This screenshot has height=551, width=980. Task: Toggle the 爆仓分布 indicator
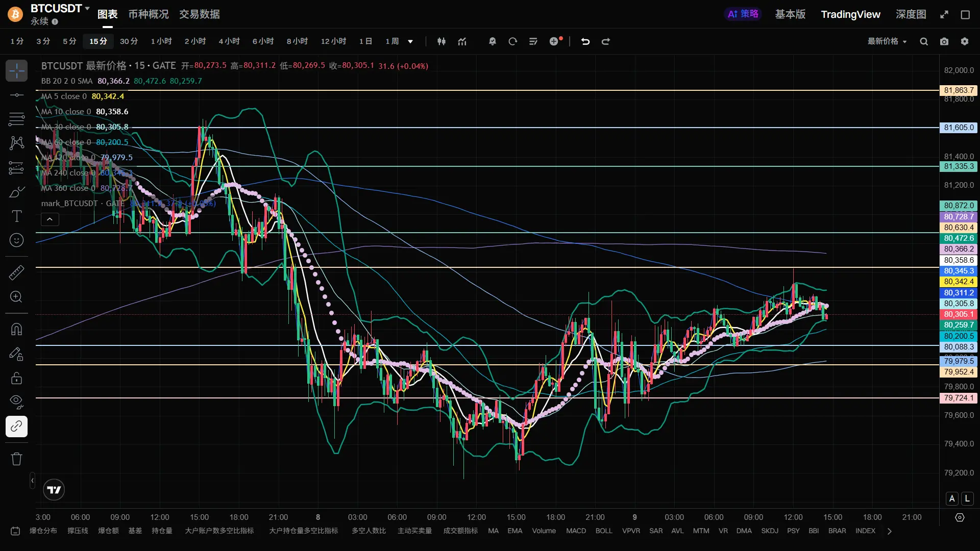tap(43, 531)
